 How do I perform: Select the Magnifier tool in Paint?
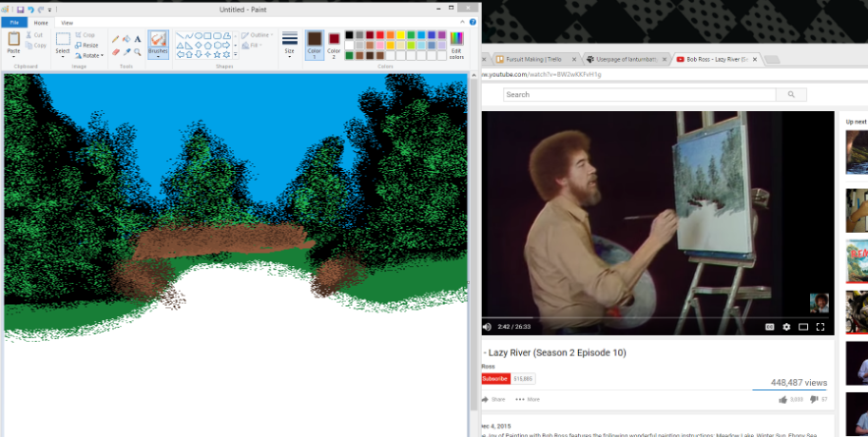coord(137,52)
